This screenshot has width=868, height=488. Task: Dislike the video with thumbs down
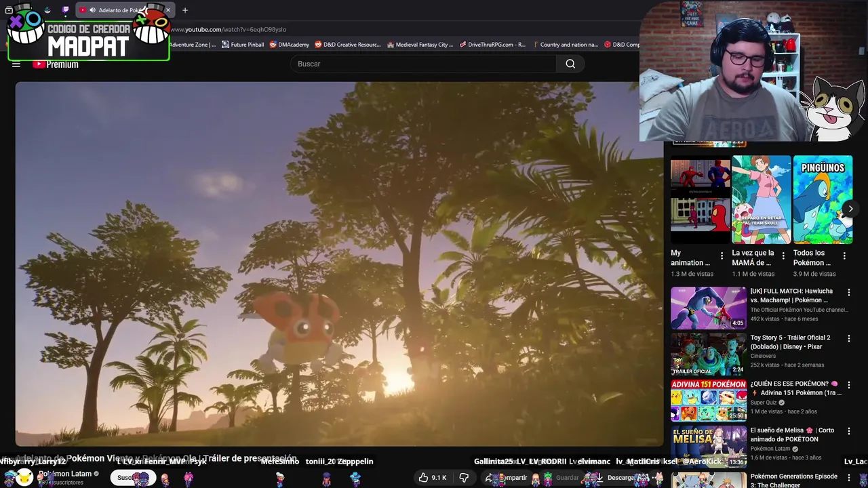pos(464,478)
